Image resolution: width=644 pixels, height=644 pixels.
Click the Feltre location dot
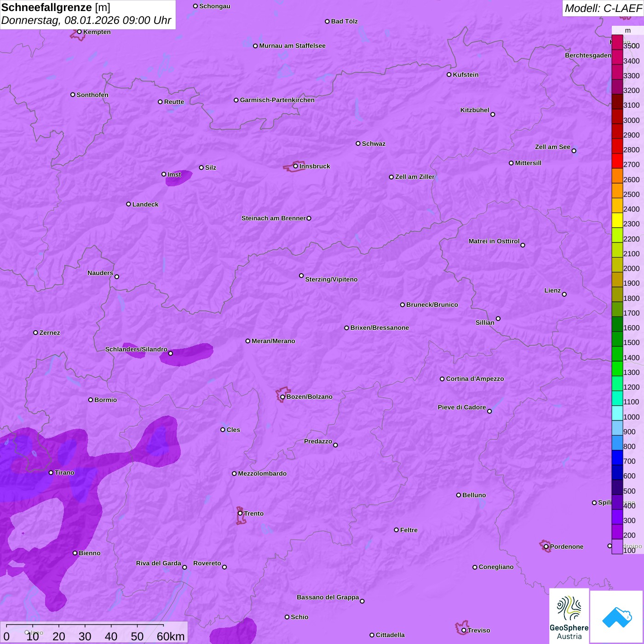[396, 530]
